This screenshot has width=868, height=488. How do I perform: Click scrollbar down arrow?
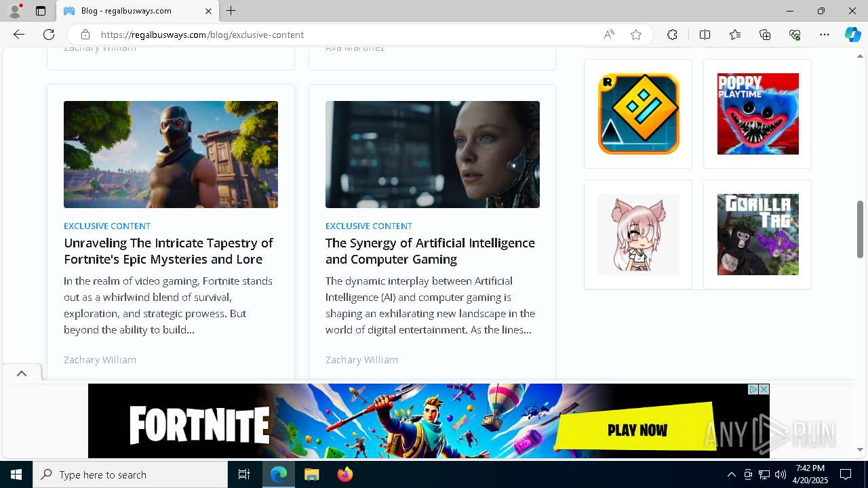pyautogui.click(x=860, y=449)
